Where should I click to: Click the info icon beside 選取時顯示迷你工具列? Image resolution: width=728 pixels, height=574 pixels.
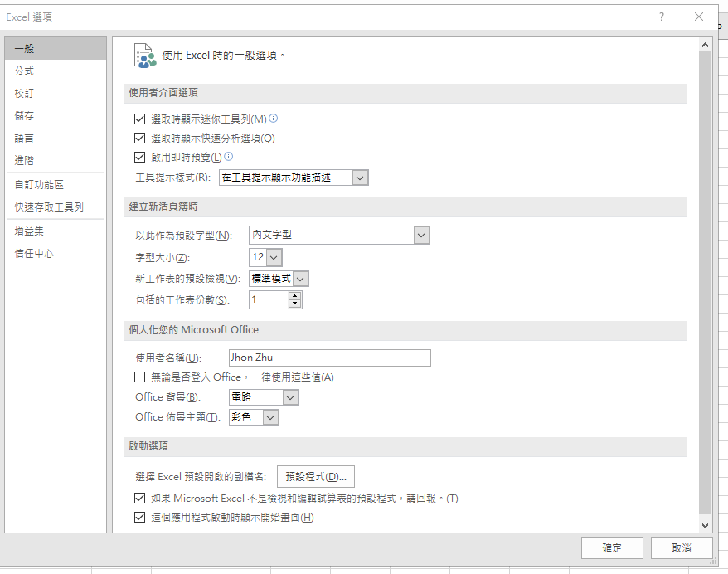[x=274, y=119]
